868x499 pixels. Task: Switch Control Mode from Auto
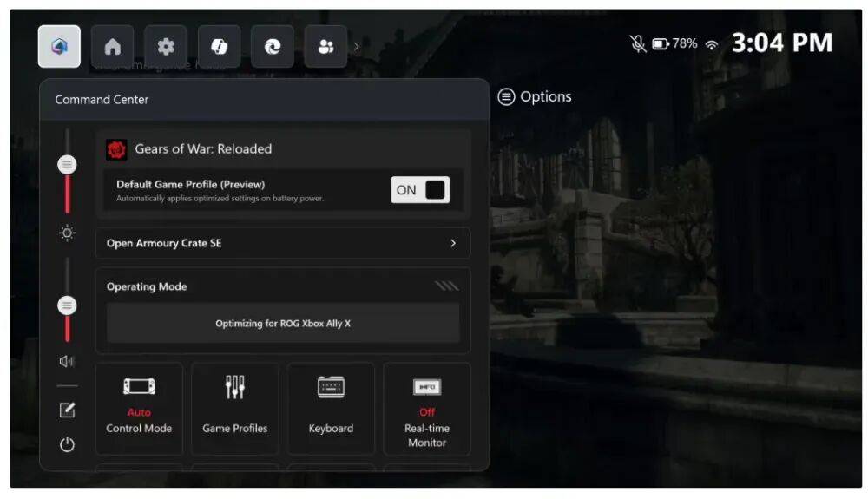coord(139,409)
